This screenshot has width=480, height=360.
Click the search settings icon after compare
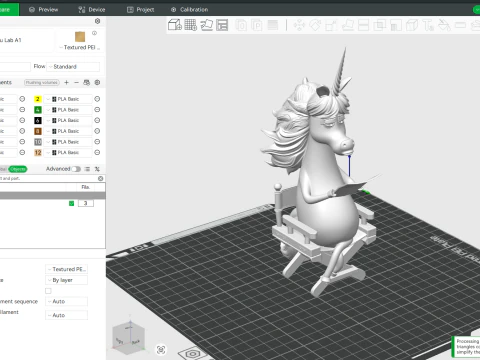(x=97, y=169)
